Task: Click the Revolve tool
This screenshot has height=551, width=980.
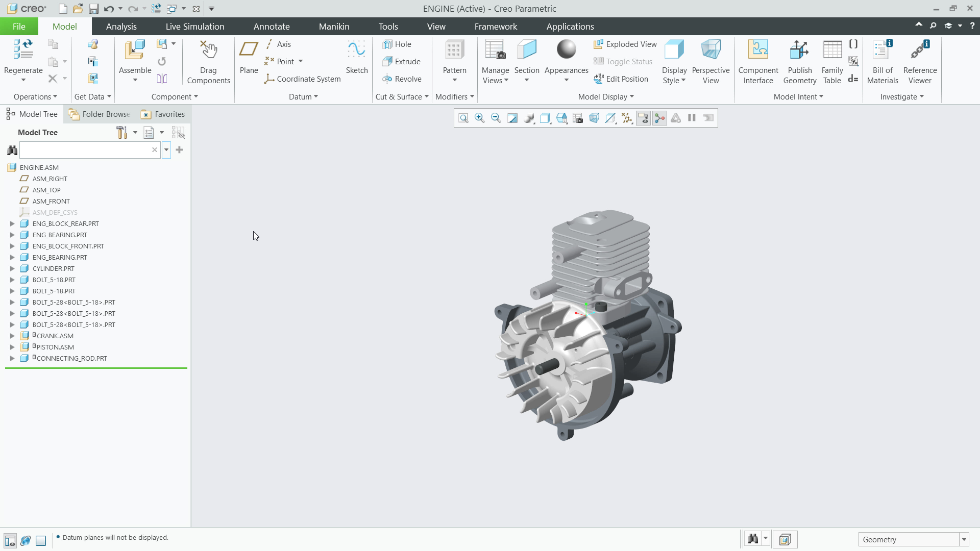Action: pyautogui.click(x=402, y=79)
